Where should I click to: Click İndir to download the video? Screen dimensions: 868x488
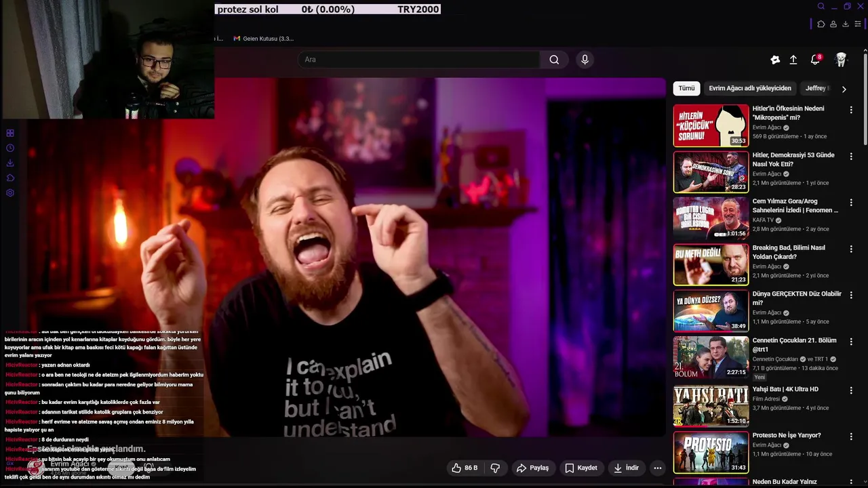click(x=626, y=468)
